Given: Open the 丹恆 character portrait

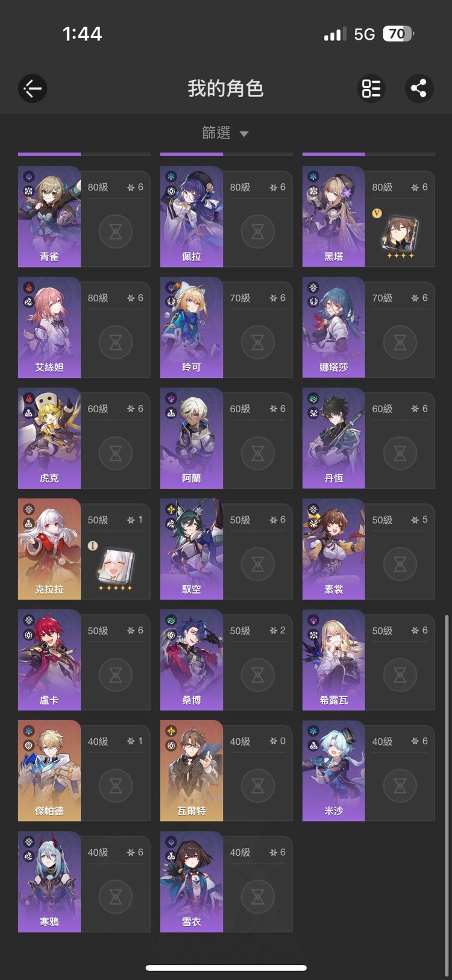Looking at the screenshot, I should pos(334,438).
